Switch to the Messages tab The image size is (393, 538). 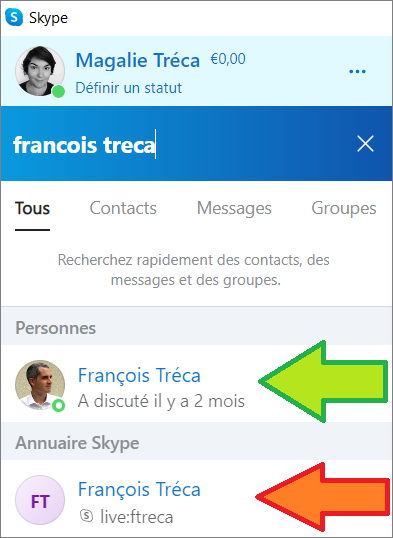pos(234,208)
